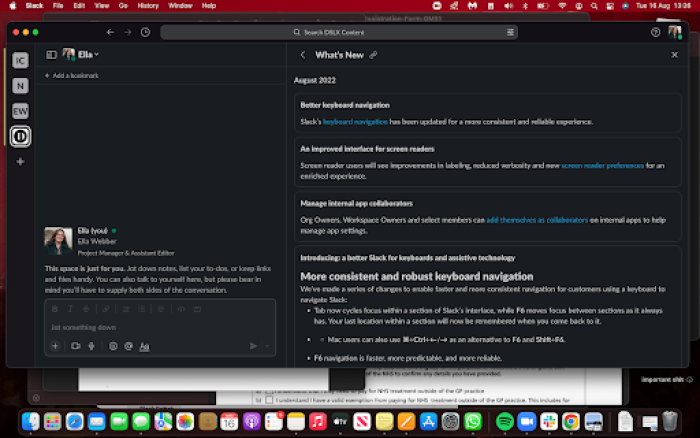
Task: Open the Window menu
Action: tap(180, 6)
